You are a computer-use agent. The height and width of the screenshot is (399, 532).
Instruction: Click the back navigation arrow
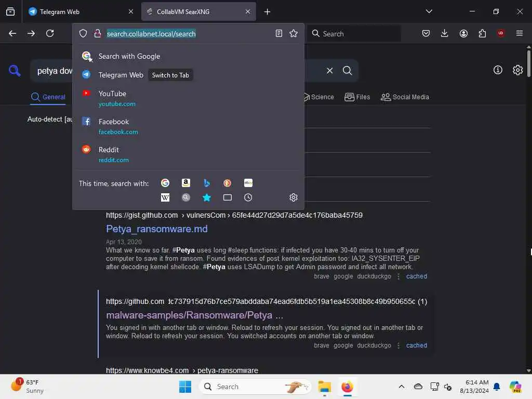point(12,33)
